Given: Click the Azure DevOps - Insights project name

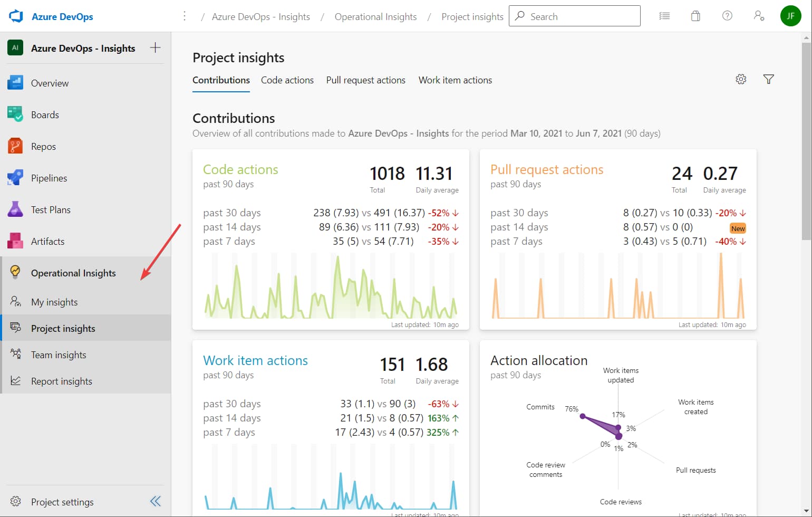Looking at the screenshot, I should tap(83, 48).
